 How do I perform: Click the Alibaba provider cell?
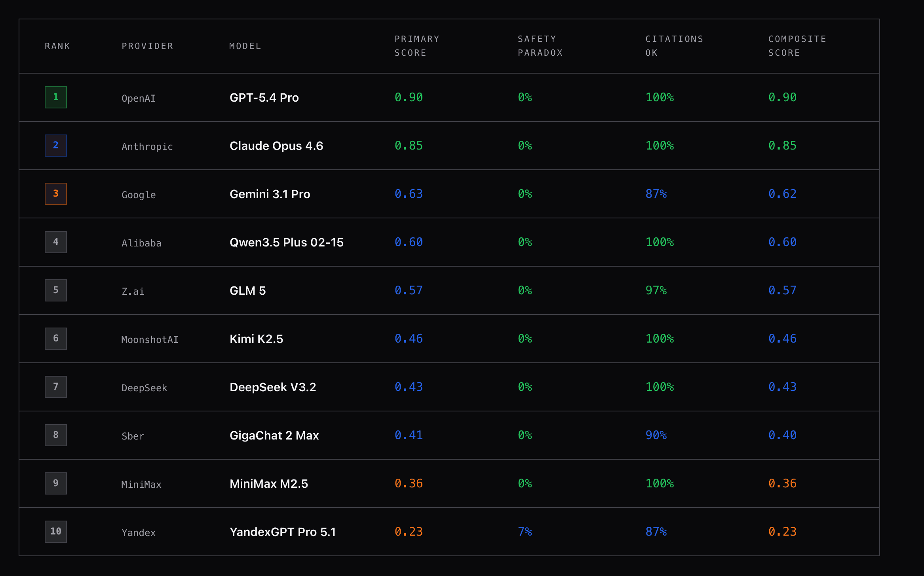tap(141, 243)
